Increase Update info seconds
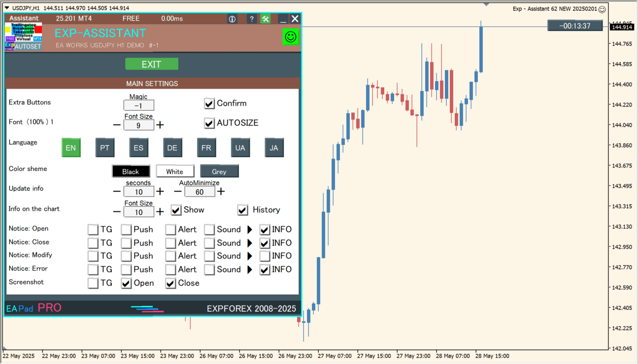This screenshot has width=638, height=364. [160, 192]
